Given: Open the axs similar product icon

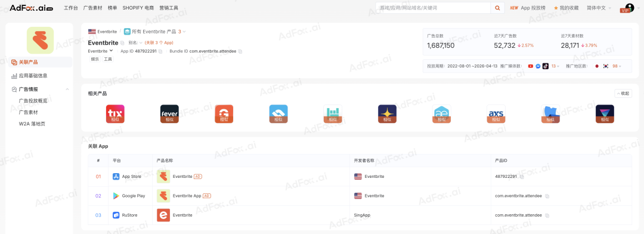Looking at the screenshot, I should (x=496, y=114).
